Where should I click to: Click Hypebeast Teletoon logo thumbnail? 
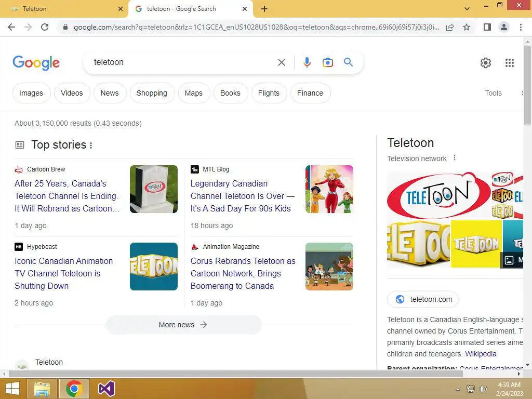154,267
